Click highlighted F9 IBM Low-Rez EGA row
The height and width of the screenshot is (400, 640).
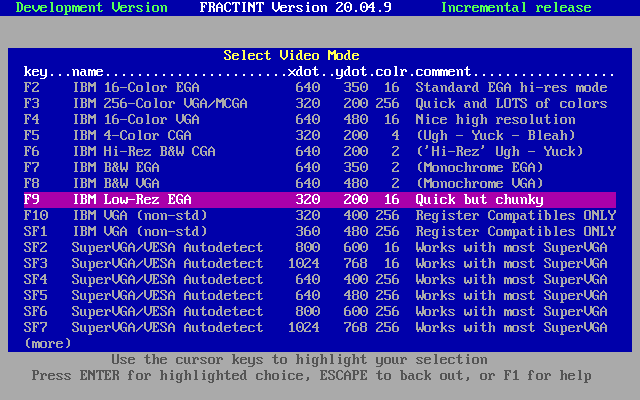(320, 200)
